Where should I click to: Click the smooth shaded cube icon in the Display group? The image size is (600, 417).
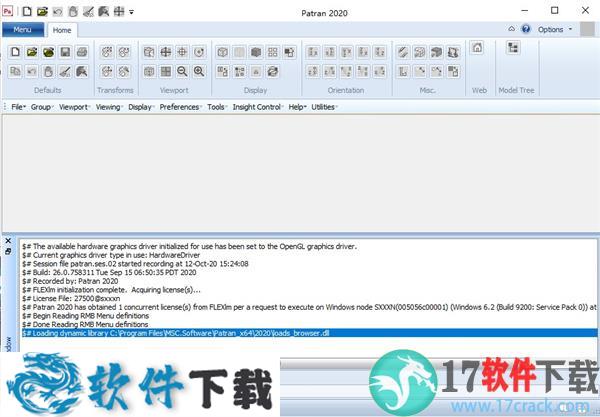(x=256, y=52)
